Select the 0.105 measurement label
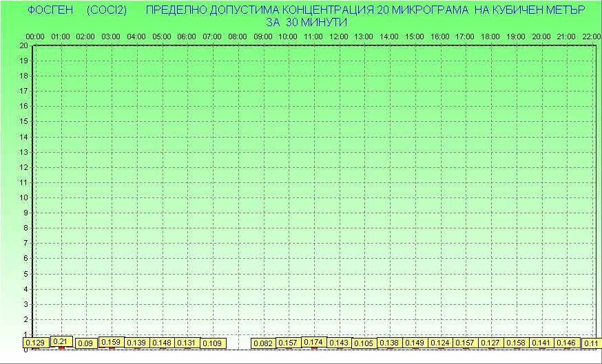This screenshot has height=364, width=602. click(364, 343)
